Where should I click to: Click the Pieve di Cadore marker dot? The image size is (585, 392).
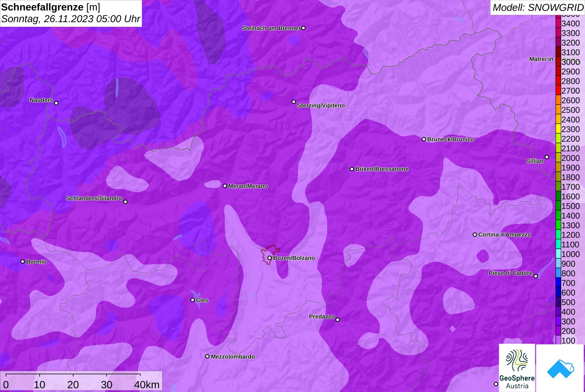(x=536, y=276)
